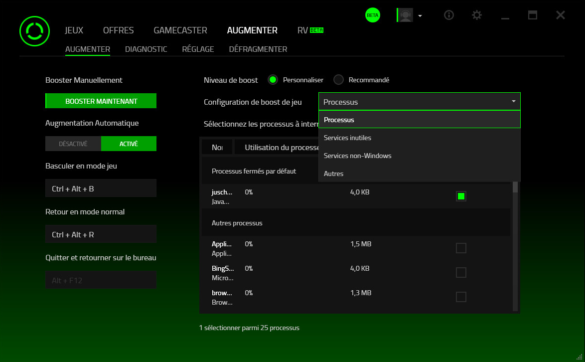585x362 pixels.
Task: Switch to the AUGMENTER sub-tab
Action: pyautogui.click(x=88, y=49)
